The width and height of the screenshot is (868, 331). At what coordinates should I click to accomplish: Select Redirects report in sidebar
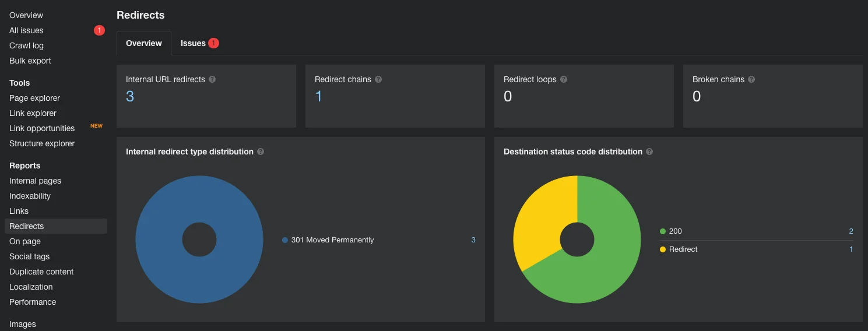(x=56, y=226)
